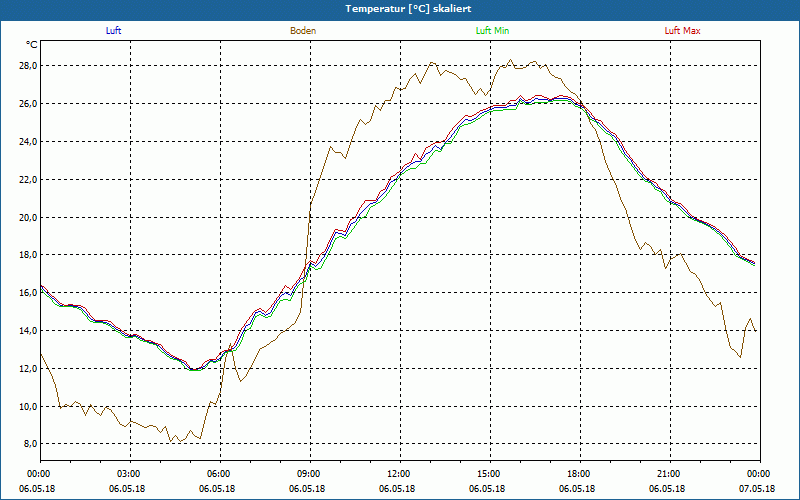Image resolution: width=800 pixels, height=500 pixels.
Task: Click the 28,0 y-axis label
Action: [28, 66]
